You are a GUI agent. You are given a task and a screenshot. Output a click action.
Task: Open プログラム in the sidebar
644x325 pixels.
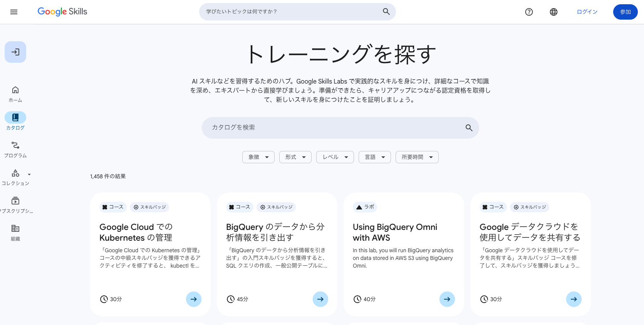[15, 150]
